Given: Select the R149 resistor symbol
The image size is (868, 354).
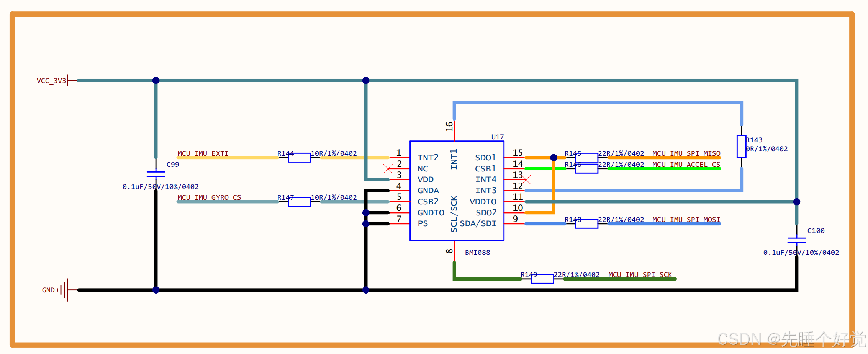Looking at the screenshot, I should click(x=542, y=279).
